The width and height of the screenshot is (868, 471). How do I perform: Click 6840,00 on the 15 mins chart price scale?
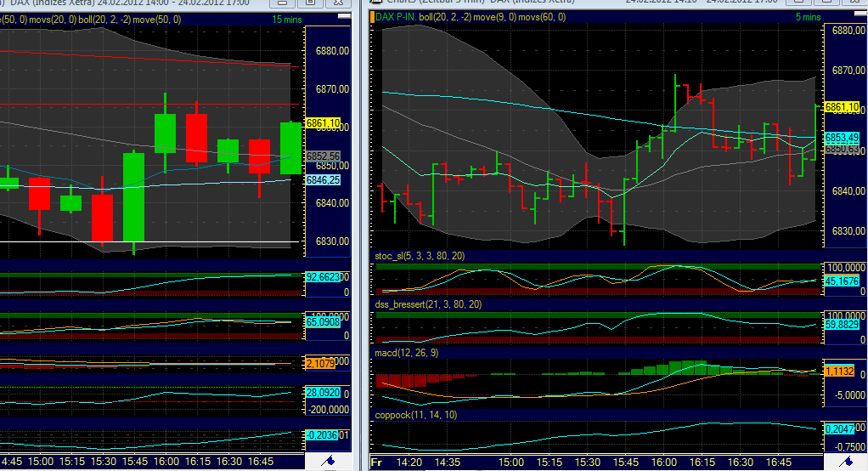pyautogui.click(x=332, y=203)
